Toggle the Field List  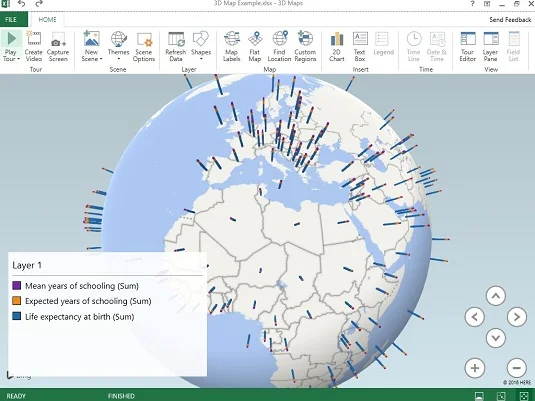pos(513,47)
